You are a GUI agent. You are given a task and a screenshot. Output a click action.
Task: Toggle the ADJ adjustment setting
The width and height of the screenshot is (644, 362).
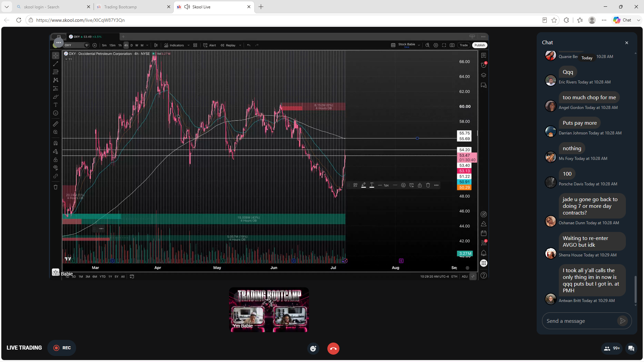[x=465, y=277]
